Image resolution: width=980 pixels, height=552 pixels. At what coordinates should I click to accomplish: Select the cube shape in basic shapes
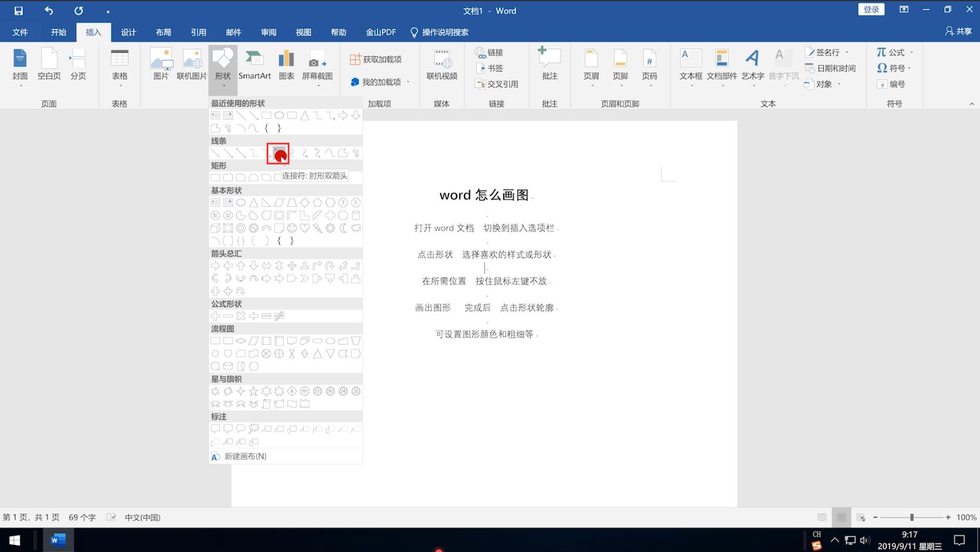pos(215,228)
